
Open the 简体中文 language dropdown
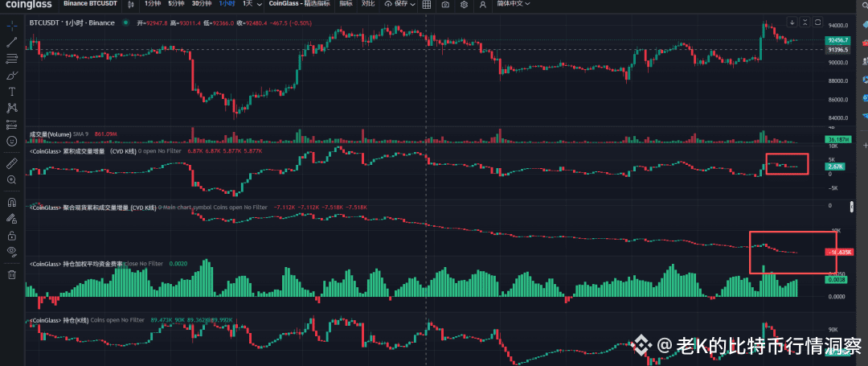[x=513, y=3]
